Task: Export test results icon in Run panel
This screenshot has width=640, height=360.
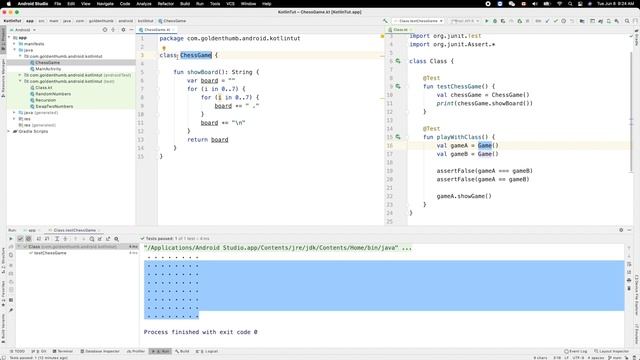Action: point(108,239)
